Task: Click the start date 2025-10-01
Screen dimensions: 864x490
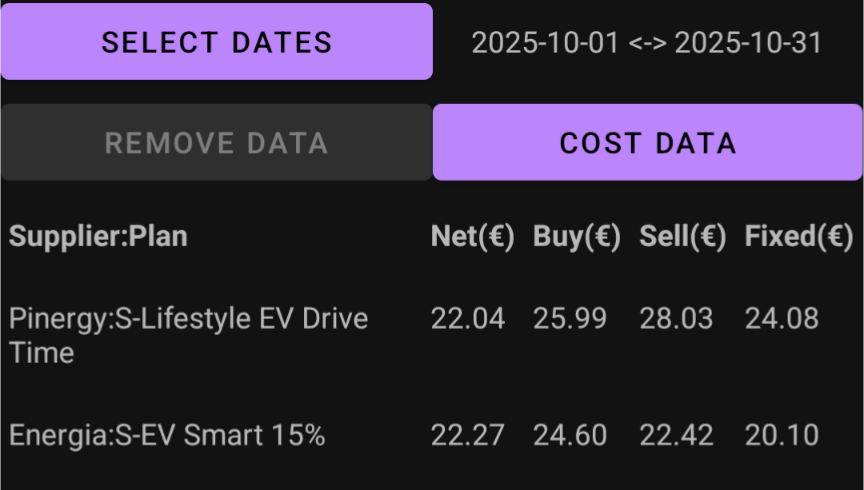Action: 545,43
